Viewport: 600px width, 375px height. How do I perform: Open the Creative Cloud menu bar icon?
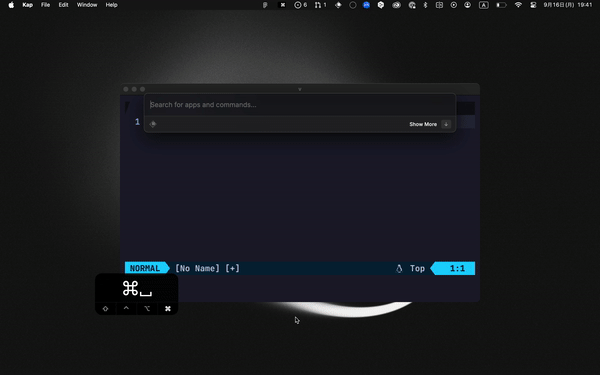396,5
